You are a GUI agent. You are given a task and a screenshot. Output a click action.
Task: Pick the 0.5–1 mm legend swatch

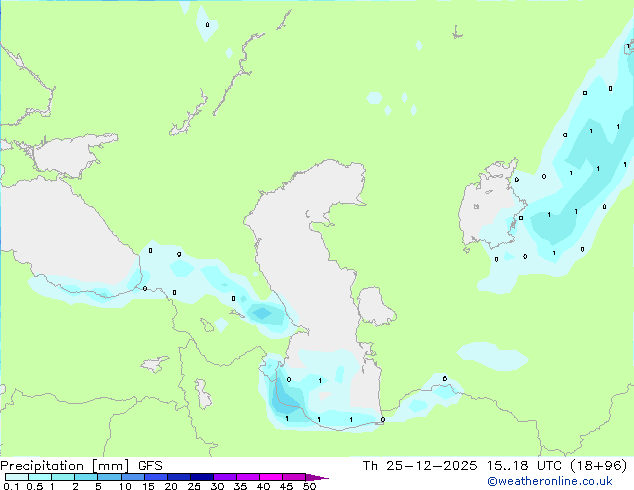click(40, 477)
